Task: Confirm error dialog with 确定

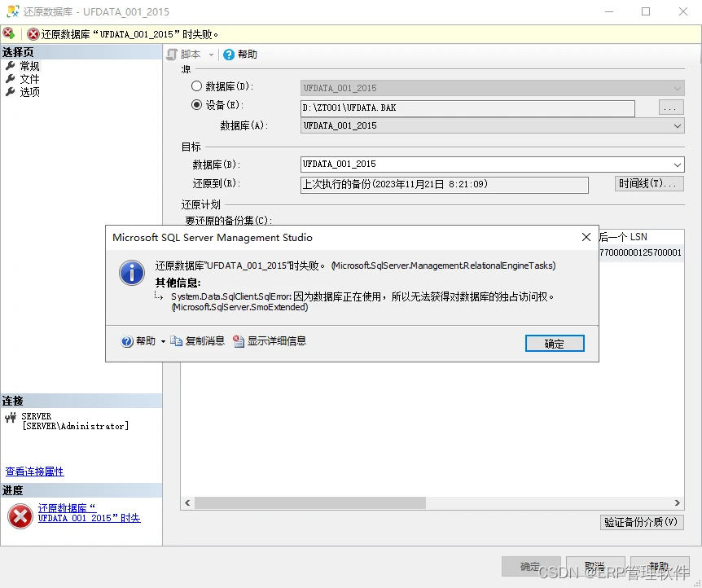Action: click(555, 344)
